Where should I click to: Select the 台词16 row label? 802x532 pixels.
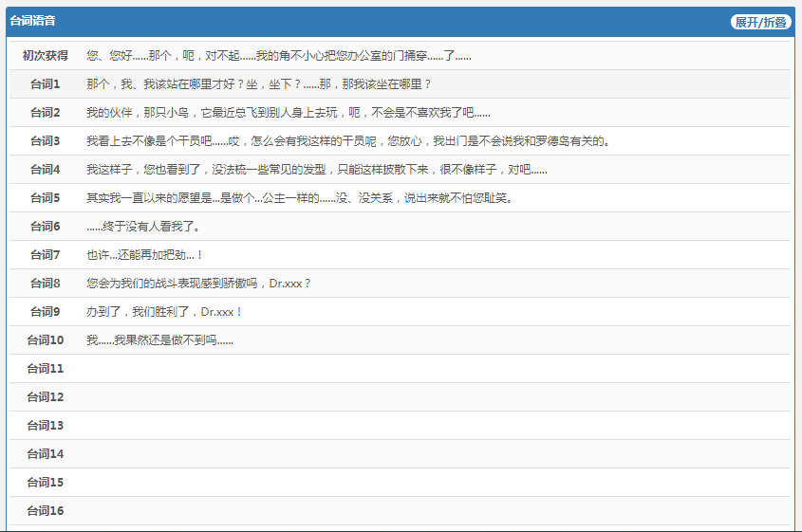pyautogui.click(x=45, y=511)
